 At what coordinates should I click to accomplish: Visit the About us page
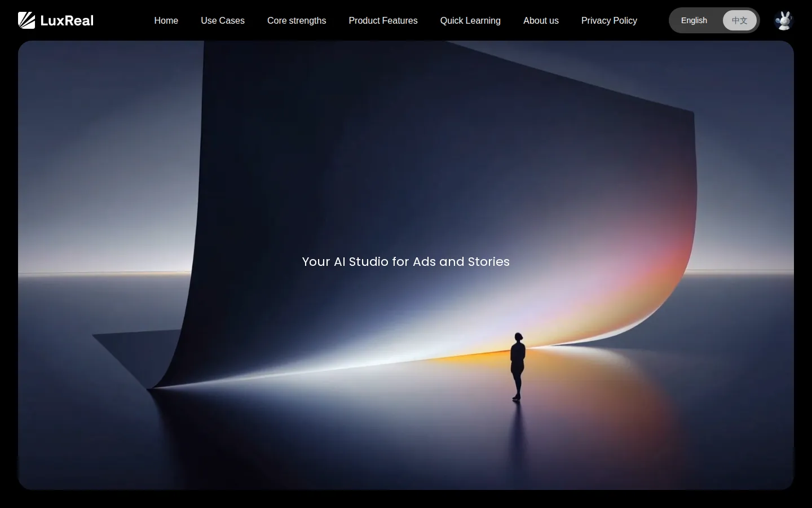click(541, 20)
